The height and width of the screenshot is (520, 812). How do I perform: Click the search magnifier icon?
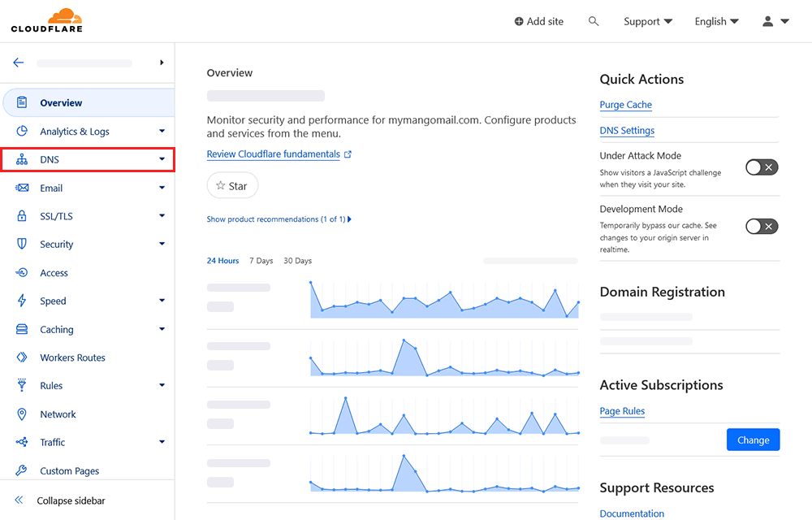point(594,21)
